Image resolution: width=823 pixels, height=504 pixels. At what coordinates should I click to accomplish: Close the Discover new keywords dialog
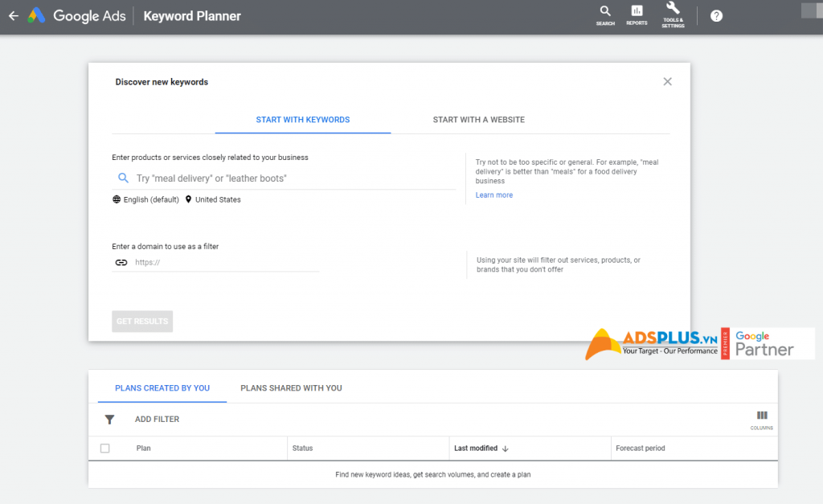click(x=667, y=81)
